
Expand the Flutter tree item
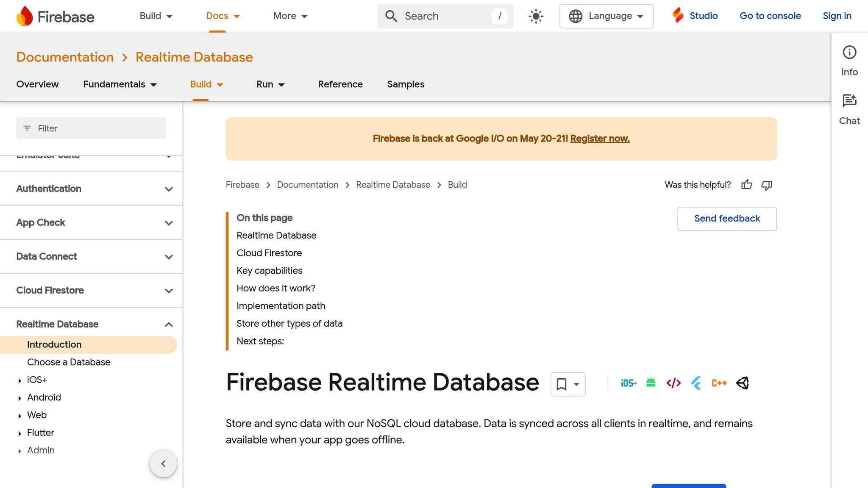coord(19,433)
